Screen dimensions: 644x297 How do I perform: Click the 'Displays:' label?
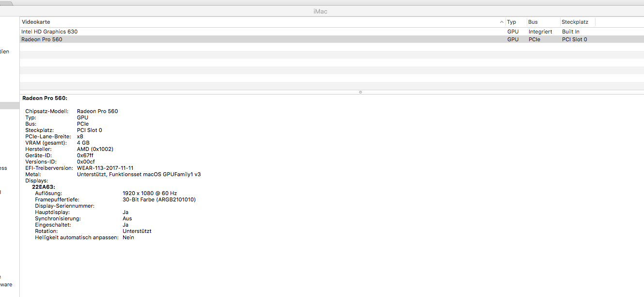click(37, 181)
